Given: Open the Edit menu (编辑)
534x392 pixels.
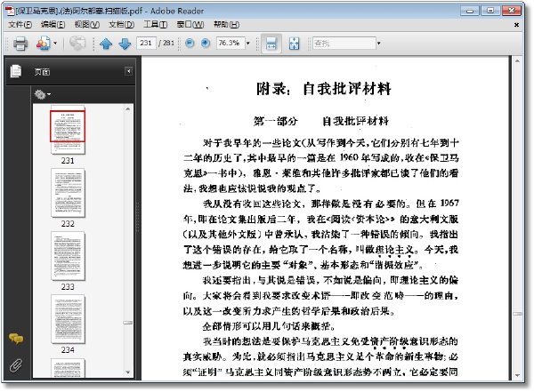Looking at the screenshot, I should pos(53,25).
